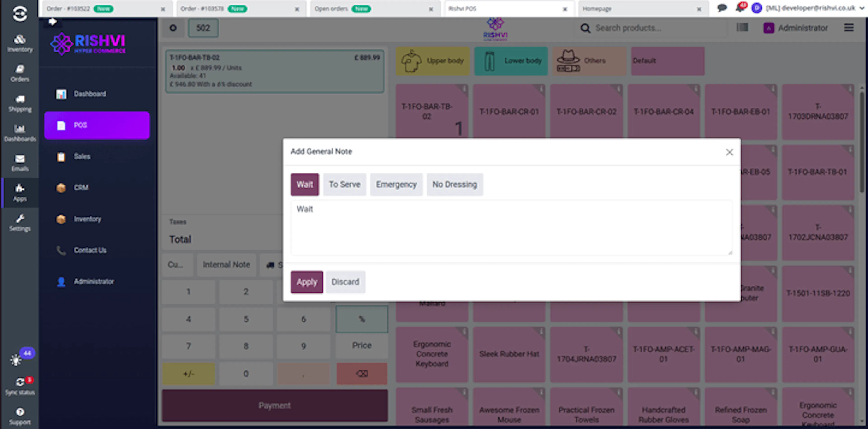
Task: Click the Internal Note button
Action: pyautogui.click(x=226, y=265)
